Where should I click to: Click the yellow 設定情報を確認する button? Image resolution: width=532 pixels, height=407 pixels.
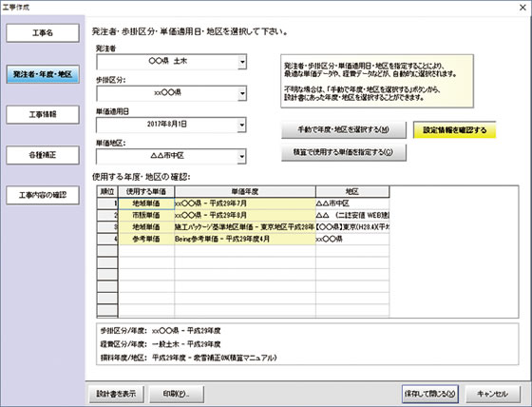(x=455, y=129)
